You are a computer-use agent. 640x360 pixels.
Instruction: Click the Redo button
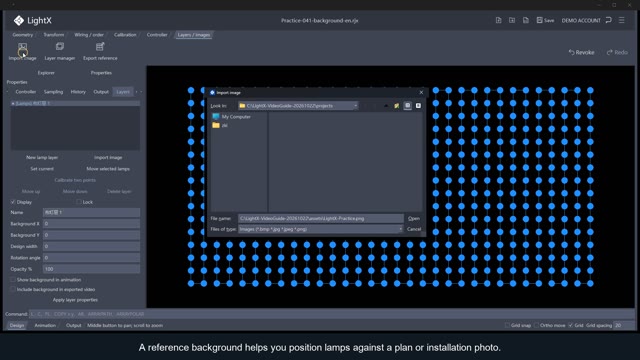coord(617,52)
